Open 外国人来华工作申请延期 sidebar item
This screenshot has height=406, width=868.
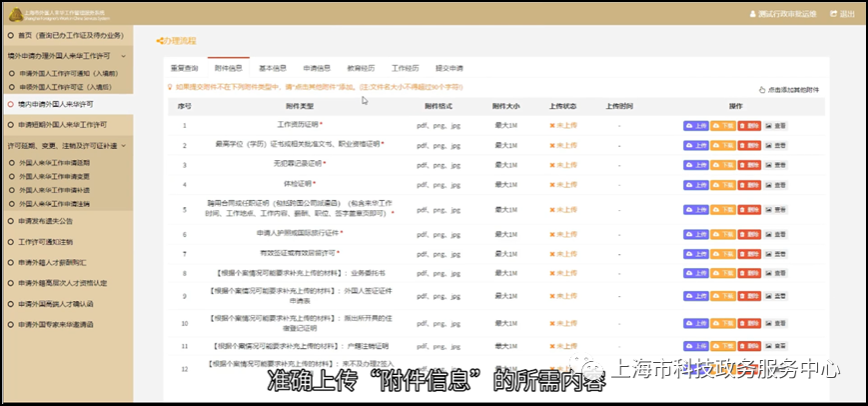(x=54, y=163)
